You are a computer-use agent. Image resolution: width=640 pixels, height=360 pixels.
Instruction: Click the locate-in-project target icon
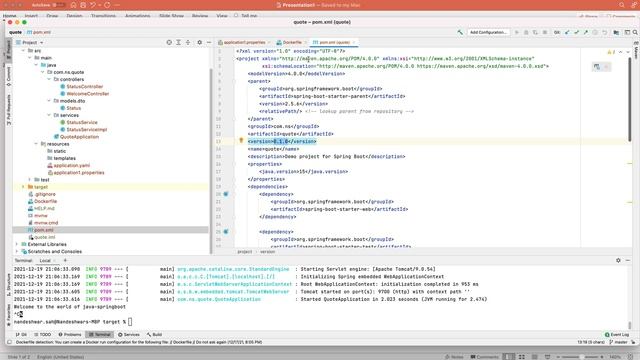click(x=169, y=42)
